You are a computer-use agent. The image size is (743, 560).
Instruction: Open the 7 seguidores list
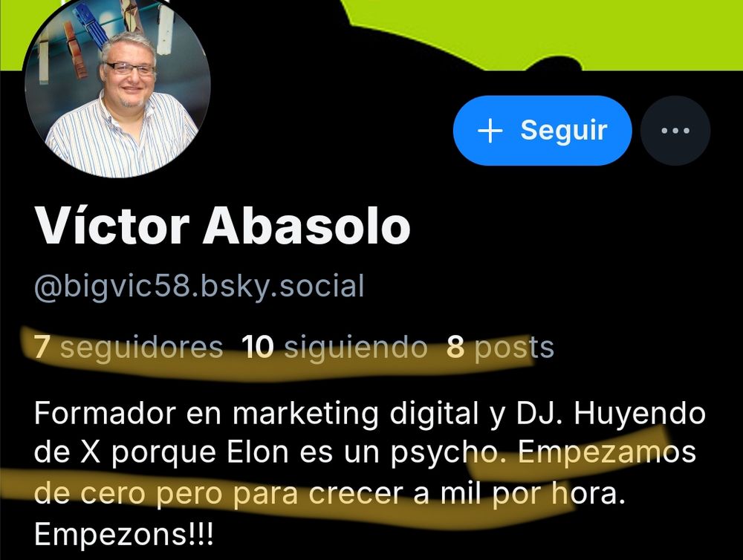tap(129, 348)
